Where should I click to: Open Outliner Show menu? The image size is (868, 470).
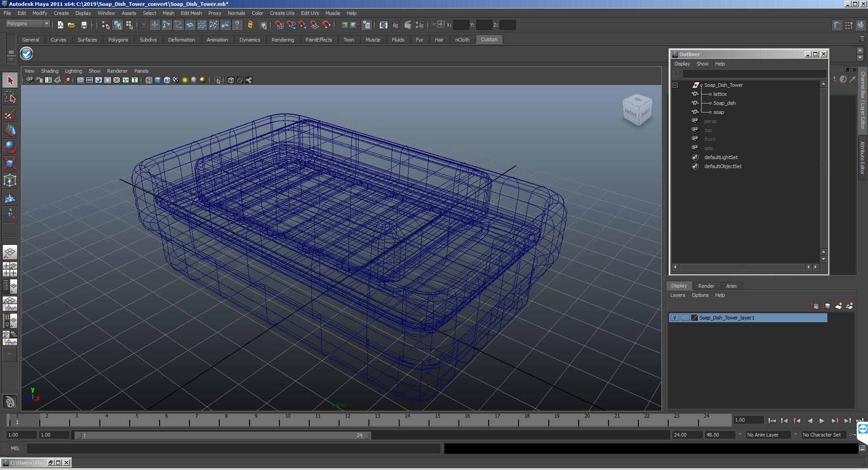702,64
